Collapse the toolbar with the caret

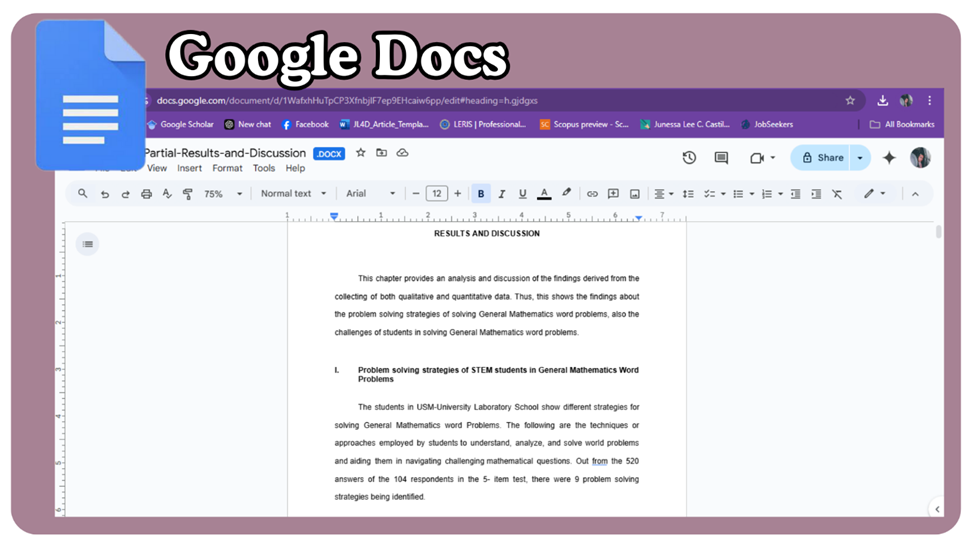pyautogui.click(x=915, y=194)
